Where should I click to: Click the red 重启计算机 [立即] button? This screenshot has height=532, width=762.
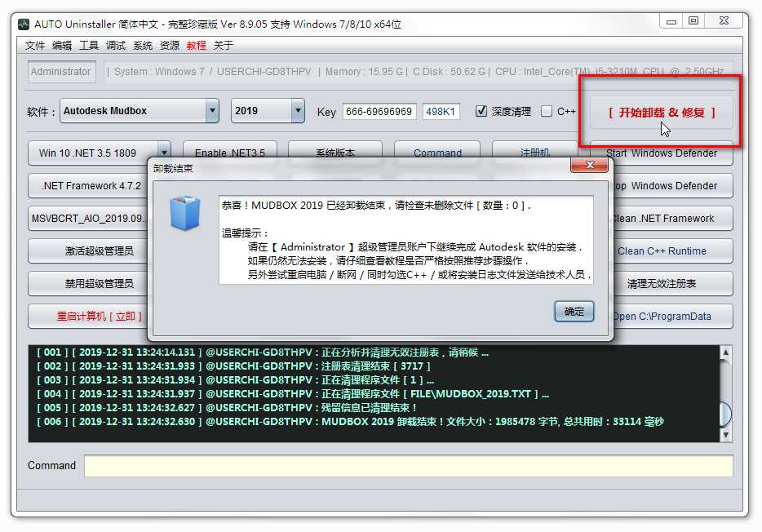click(88, 317)
